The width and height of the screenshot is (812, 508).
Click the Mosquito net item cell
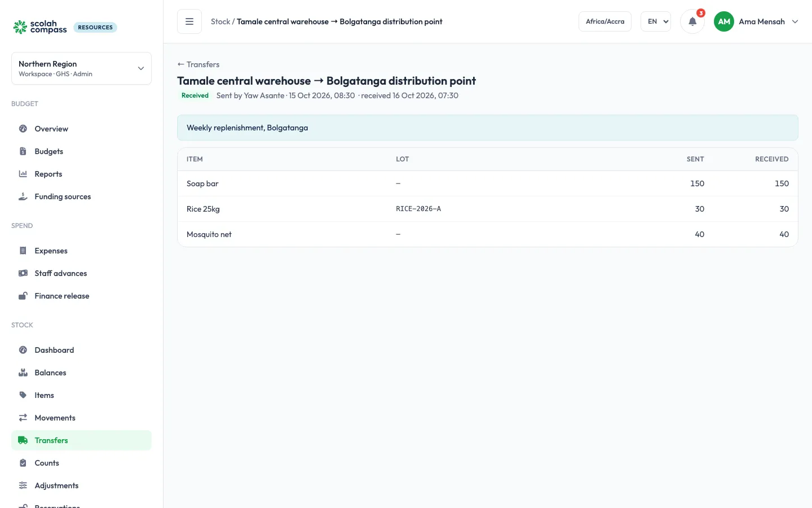(209, 234)
